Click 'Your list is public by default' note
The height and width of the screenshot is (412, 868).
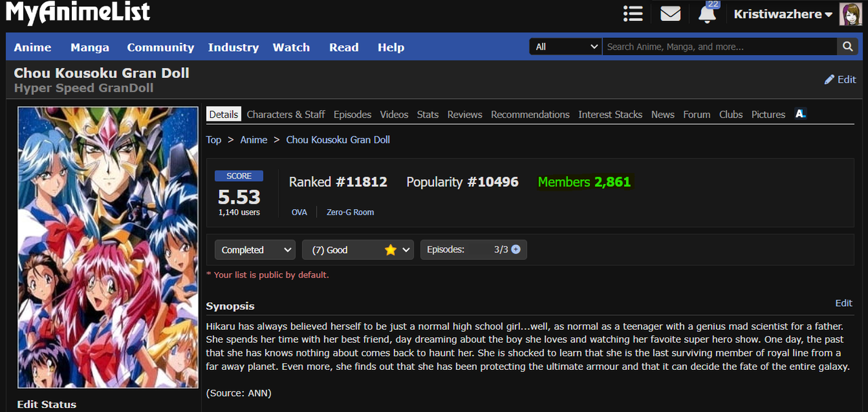coord(268,275)
